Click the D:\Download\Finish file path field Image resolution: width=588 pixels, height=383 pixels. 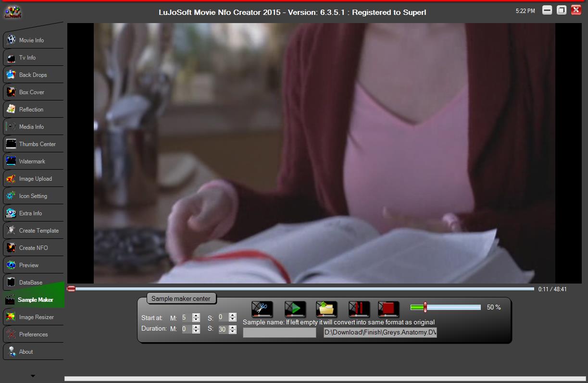380,333
